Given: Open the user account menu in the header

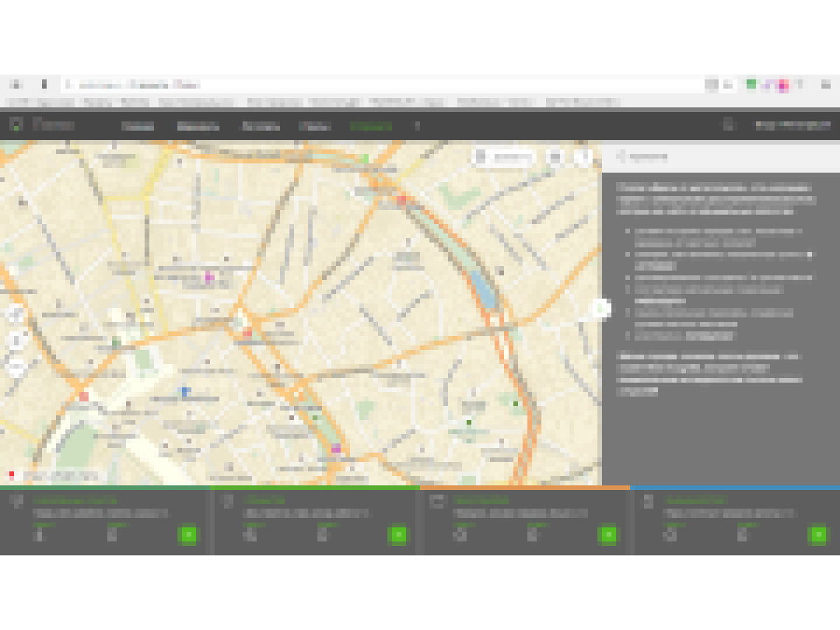Looking at the screenshot, I should 792,125.
